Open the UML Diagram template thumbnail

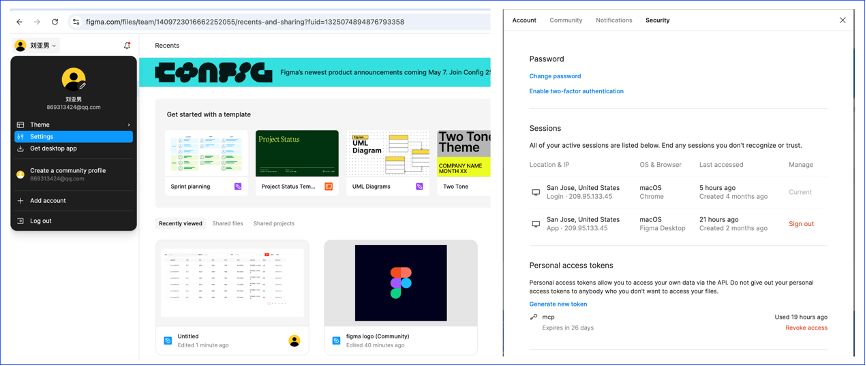click(x=388, y=153)
